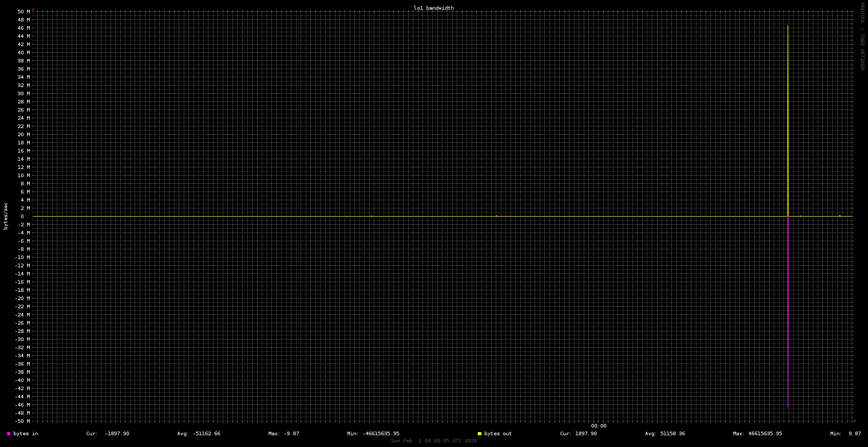This screenshot has width=868, height=447.
Task: Click the bytes out legend label
Action: coord(498,434)
